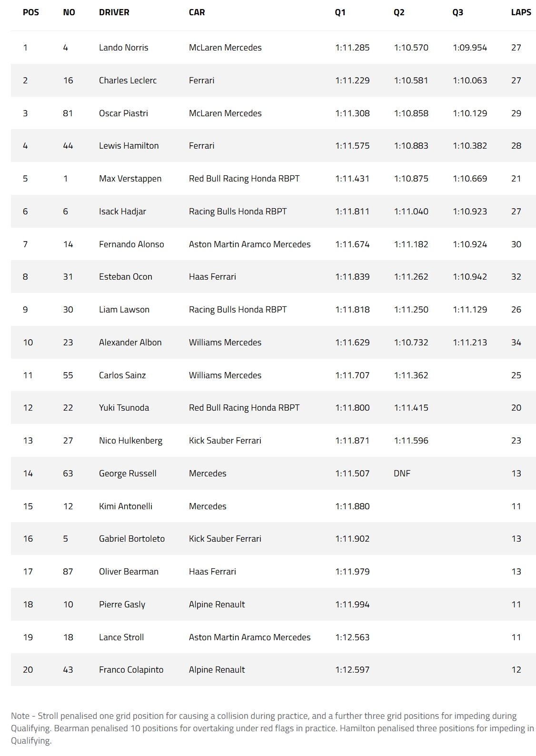Click Alexander Albon's Q2 time 1:10.732
The height and width of the screenshot is (756, 536).
(x=411, y=343)
